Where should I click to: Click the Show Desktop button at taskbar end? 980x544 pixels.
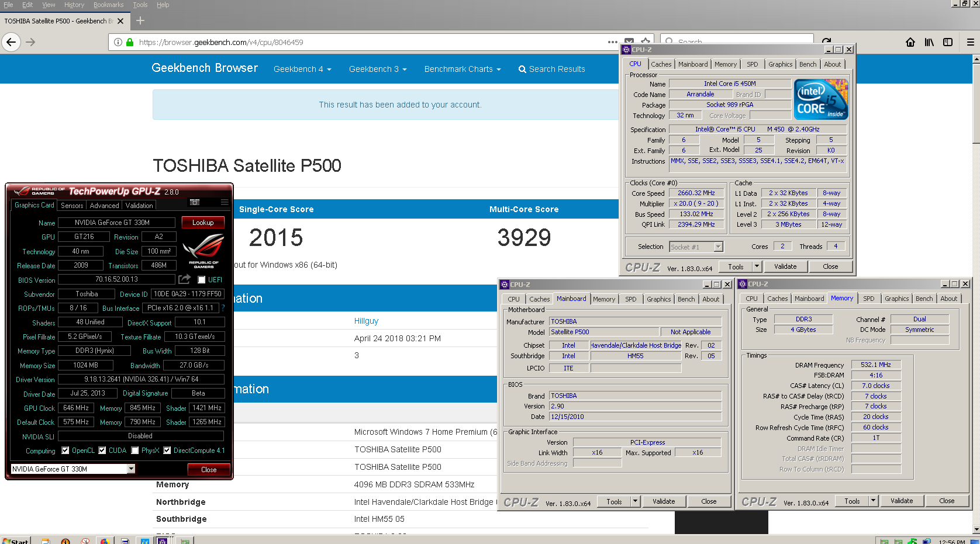click(x=975, y=540)
